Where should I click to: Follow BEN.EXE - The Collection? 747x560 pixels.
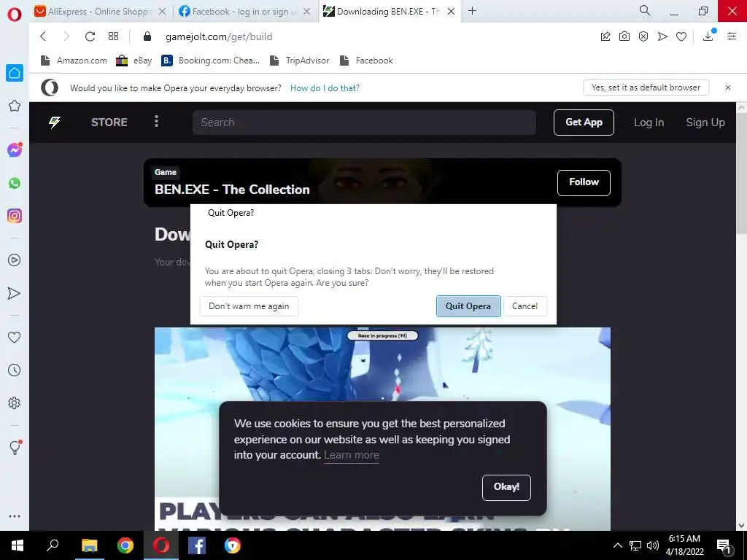pyautogui.click(x=584, y=182)
